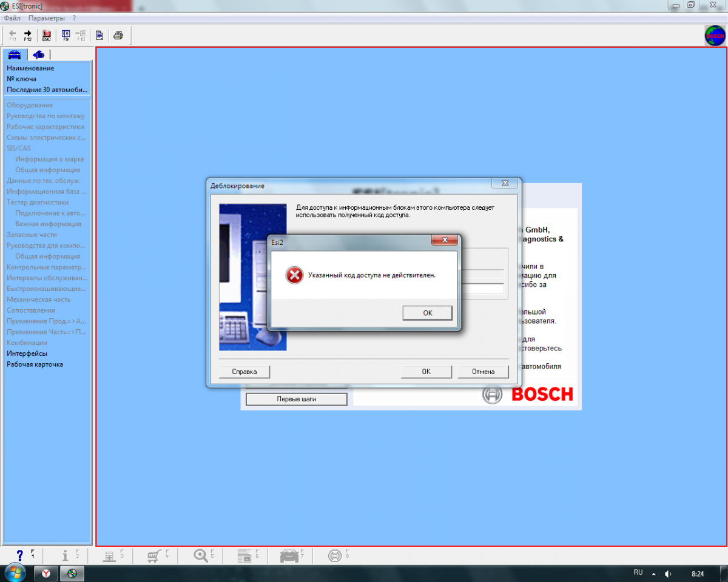
Task: Select Быстроизнашивающие... entry
Action: (x=46, y=289)
